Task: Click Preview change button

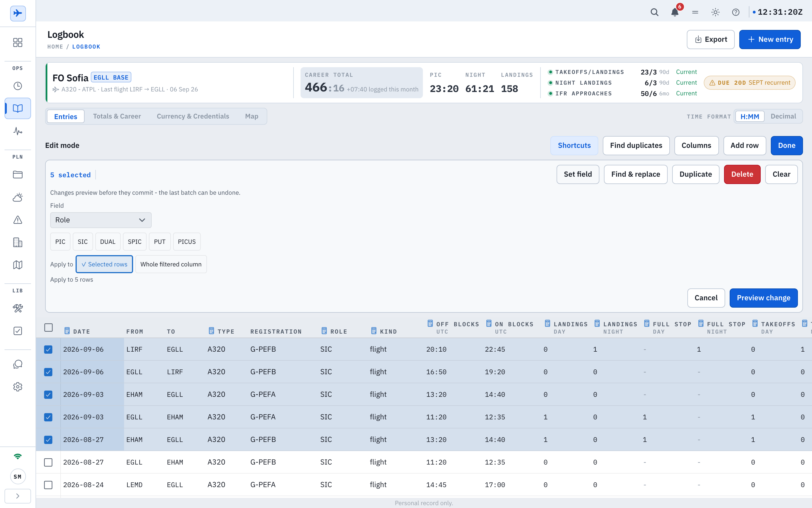Action: 763,298
